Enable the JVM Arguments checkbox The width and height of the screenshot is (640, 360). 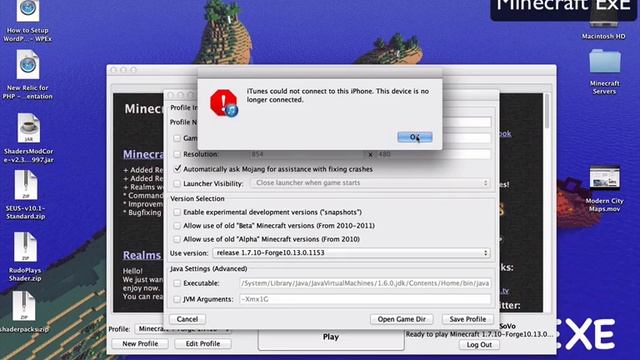(177, 299)
